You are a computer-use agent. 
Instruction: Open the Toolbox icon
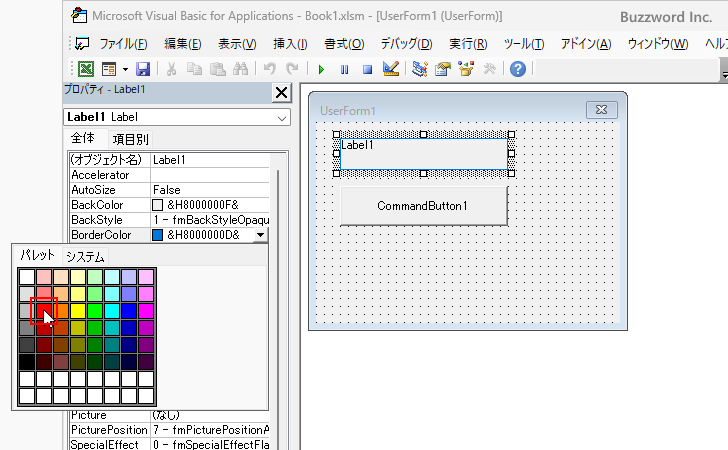[x=489, y=69]
